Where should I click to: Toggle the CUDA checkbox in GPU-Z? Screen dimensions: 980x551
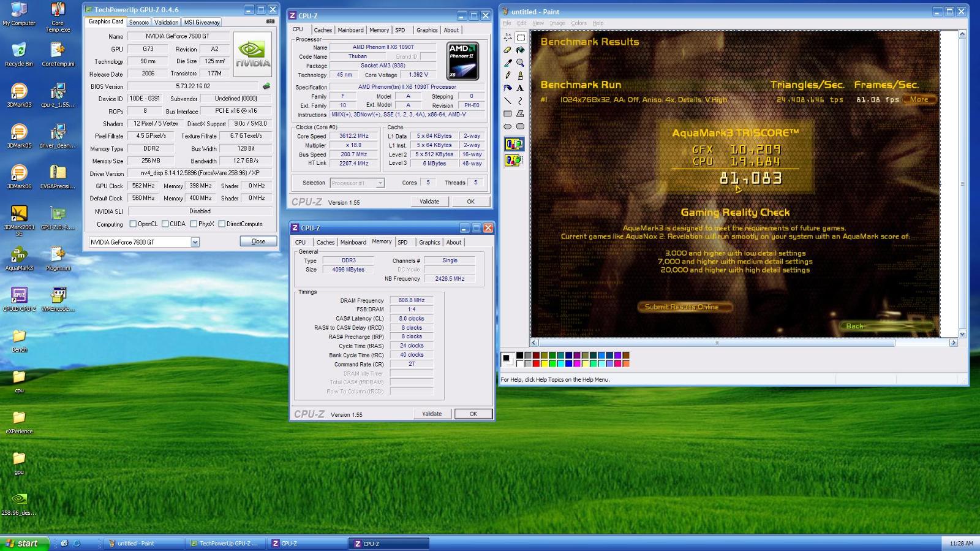pyautogui.click(x=165, y=224)
